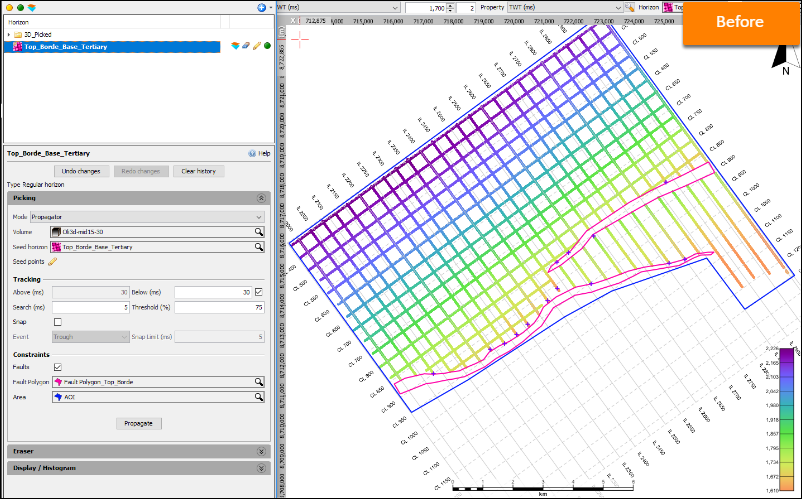Screen dimensions: 802x499
Task: Click the 712,875 X coordinate readout
Action: tap(315, 20)
